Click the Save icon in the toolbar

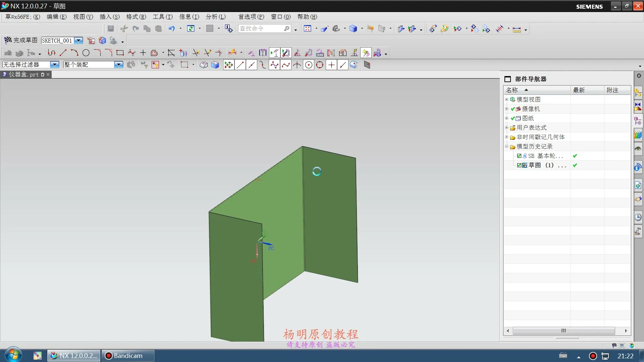click(x=111, y=28)
